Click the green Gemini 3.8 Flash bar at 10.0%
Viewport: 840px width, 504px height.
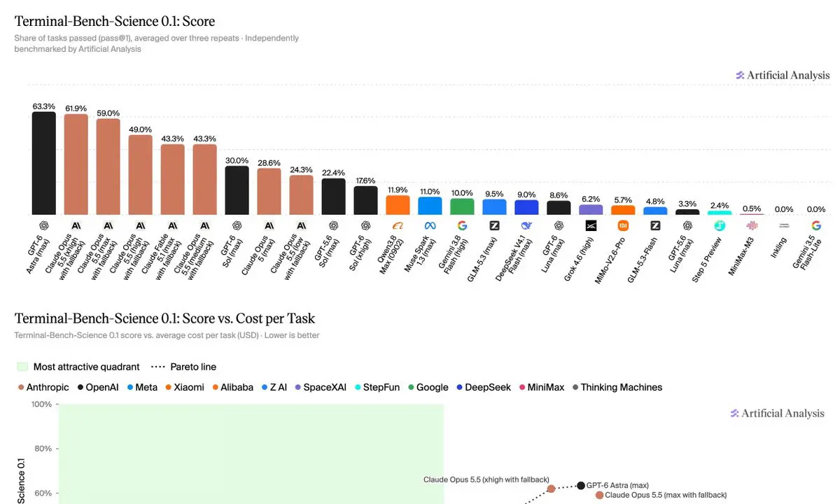[462, 206]
